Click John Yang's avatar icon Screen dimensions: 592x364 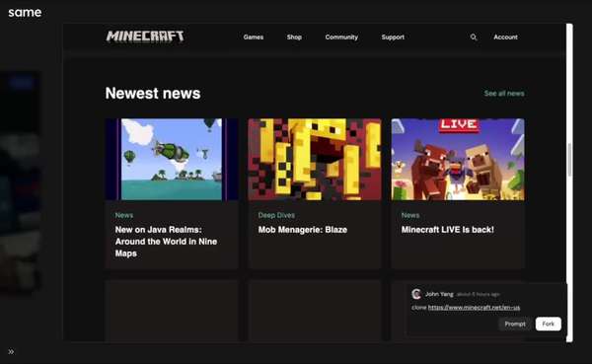[x=416, y=294]
